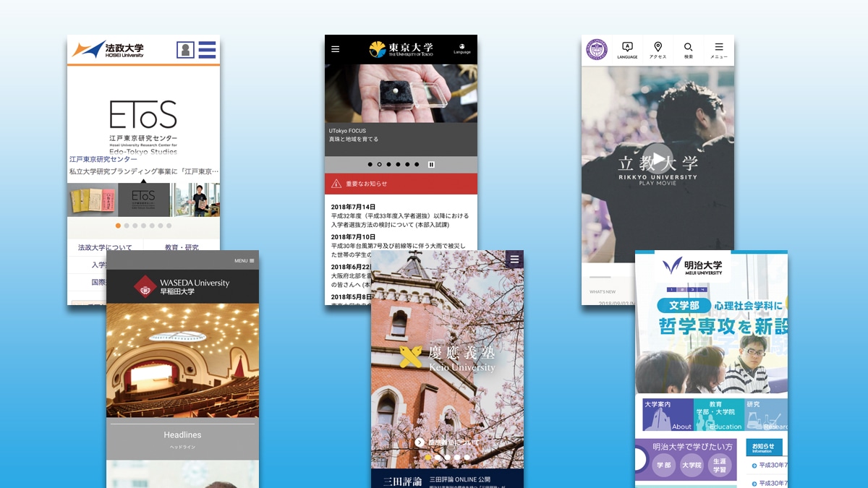The width and height of the screenshot is (868, 488).
Task: Open the Hosei University hamburger menu
Action: click(207, 50)
